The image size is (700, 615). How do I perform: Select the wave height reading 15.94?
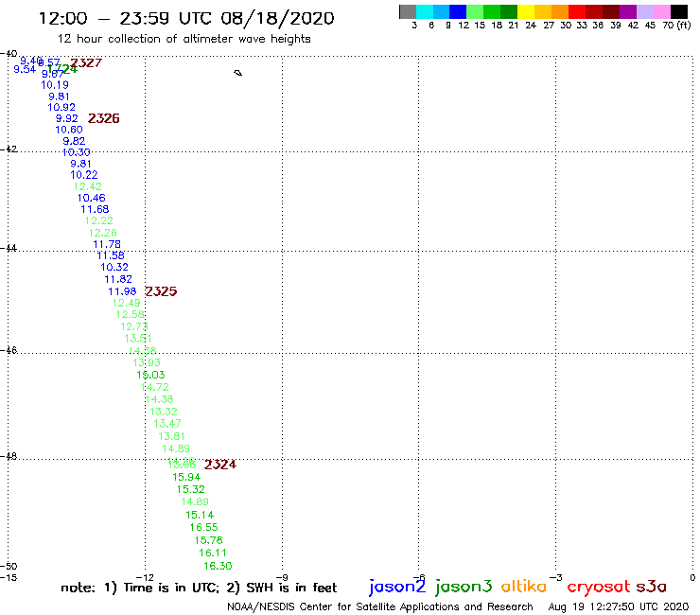(x=186, y=478)
